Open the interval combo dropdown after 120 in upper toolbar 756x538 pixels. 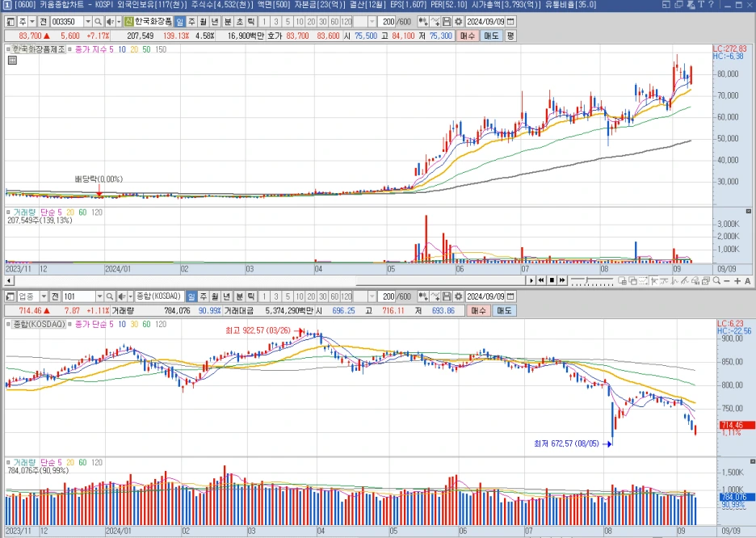click(x=372, y=22)
